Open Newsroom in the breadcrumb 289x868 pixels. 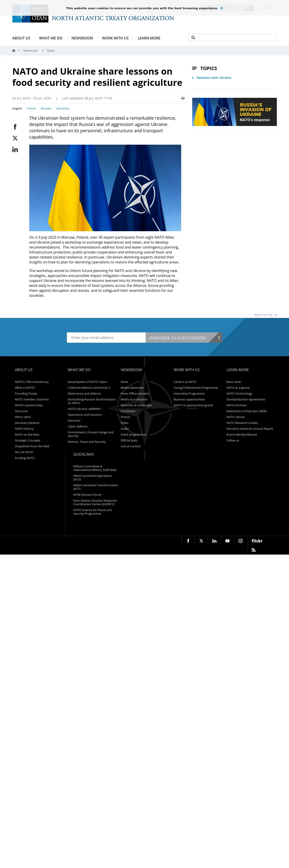[31, 50]
